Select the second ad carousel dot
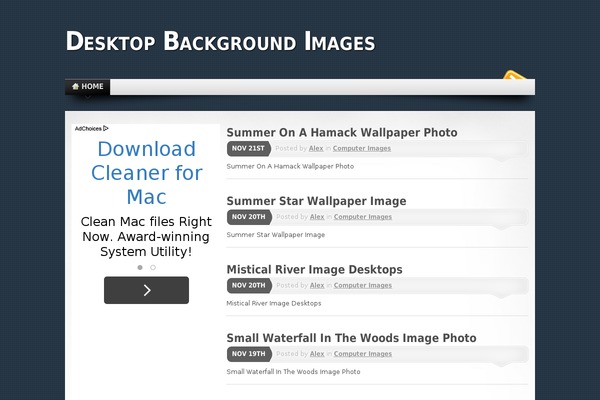Image resolution: width=600 pixels, height=400 pixels. pos(153,268)
